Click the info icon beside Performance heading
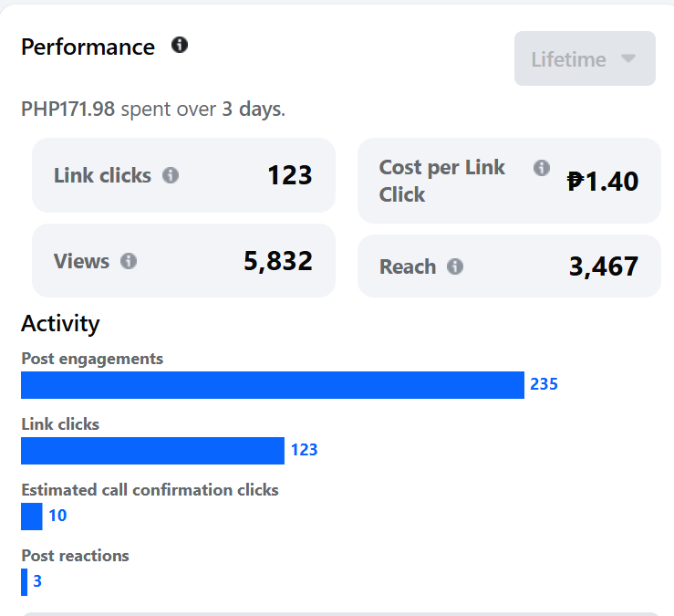 [x=180, y=45]
